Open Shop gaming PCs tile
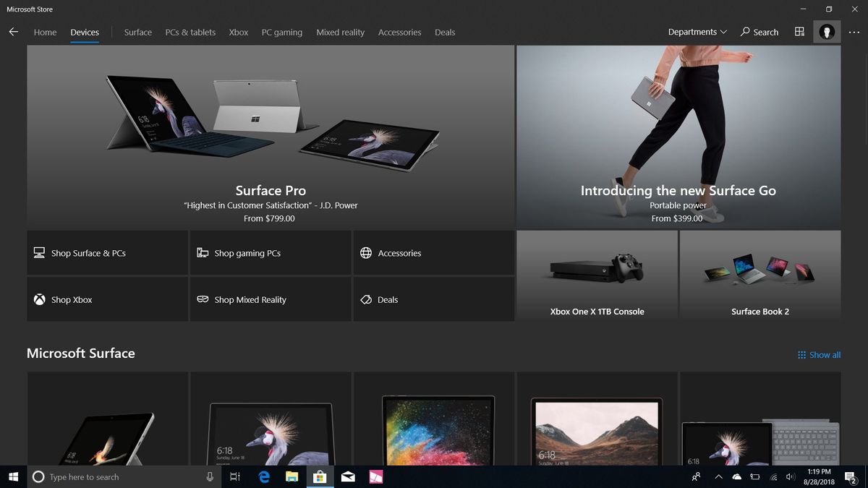 coord(271,253)
